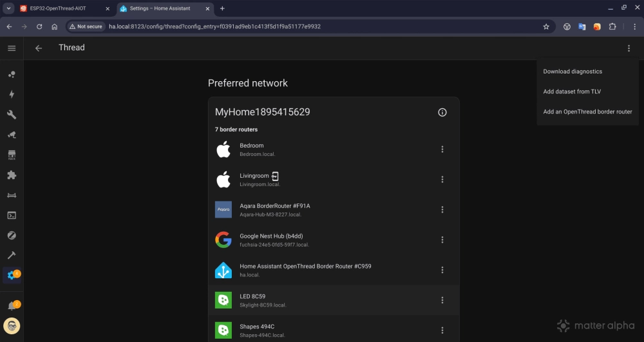Open options menu for Aqara BorderRouter #F91A
The height and width of the screenshot is (342, 644).
click(442, 209)
